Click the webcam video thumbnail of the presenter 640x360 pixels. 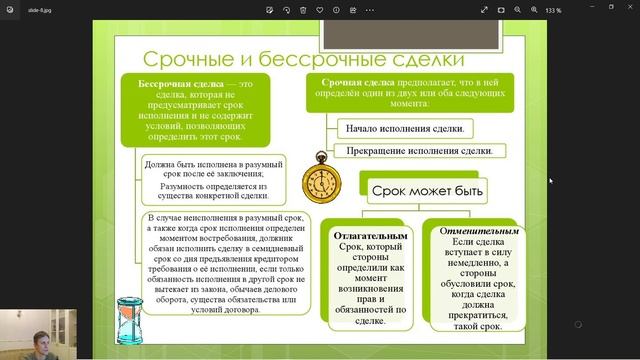(38, 334)
